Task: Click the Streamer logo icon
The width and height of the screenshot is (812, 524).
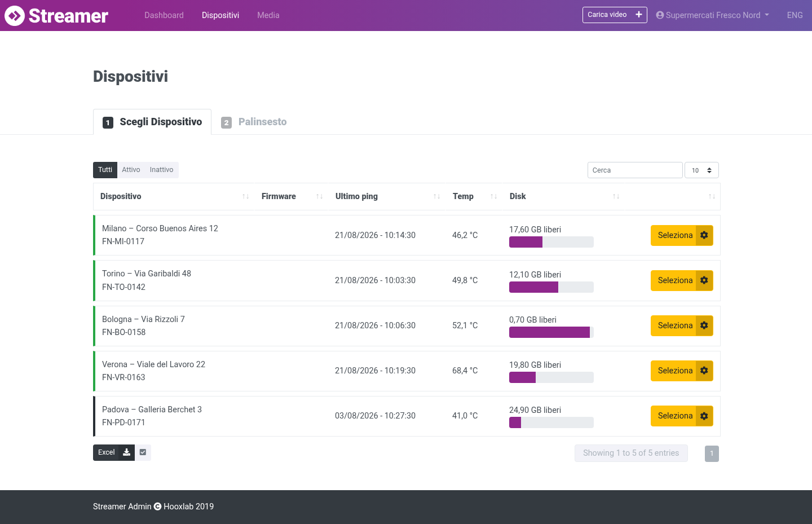Action: pyautogui.click(x=15, y=16)
